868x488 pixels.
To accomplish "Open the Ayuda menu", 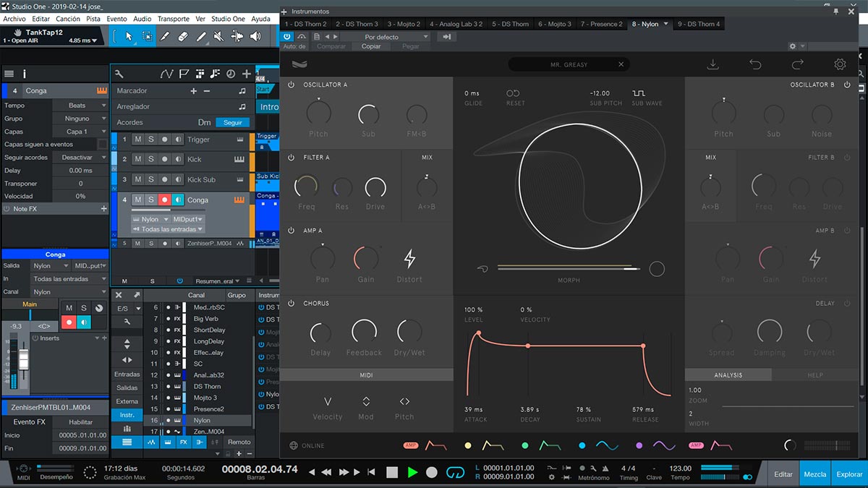I will click(x=260, y=19).
